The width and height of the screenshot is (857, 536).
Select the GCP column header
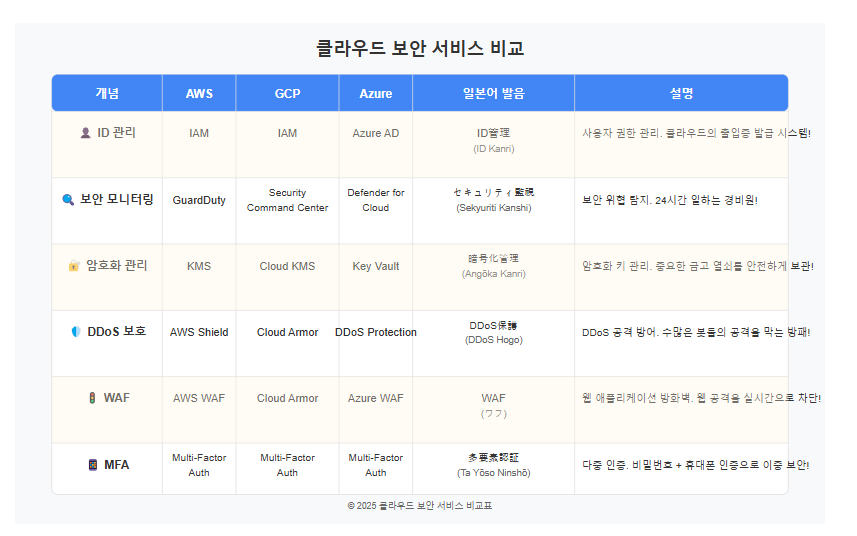287,93
